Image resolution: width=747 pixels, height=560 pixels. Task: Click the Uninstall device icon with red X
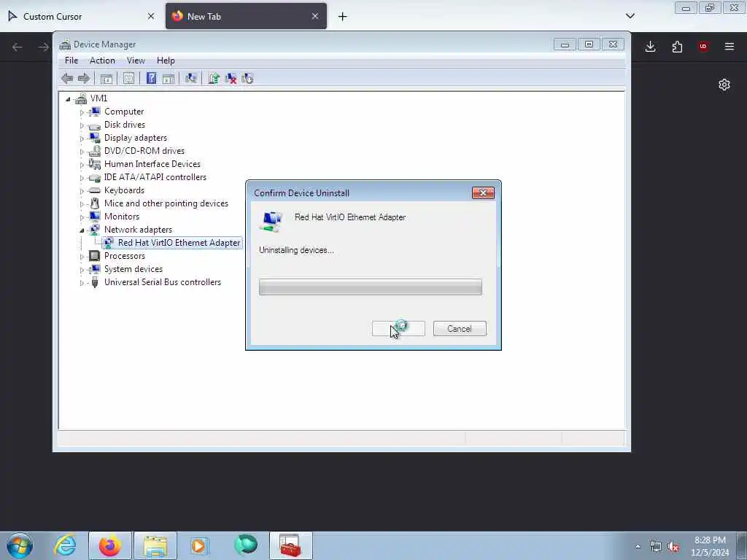231,79
